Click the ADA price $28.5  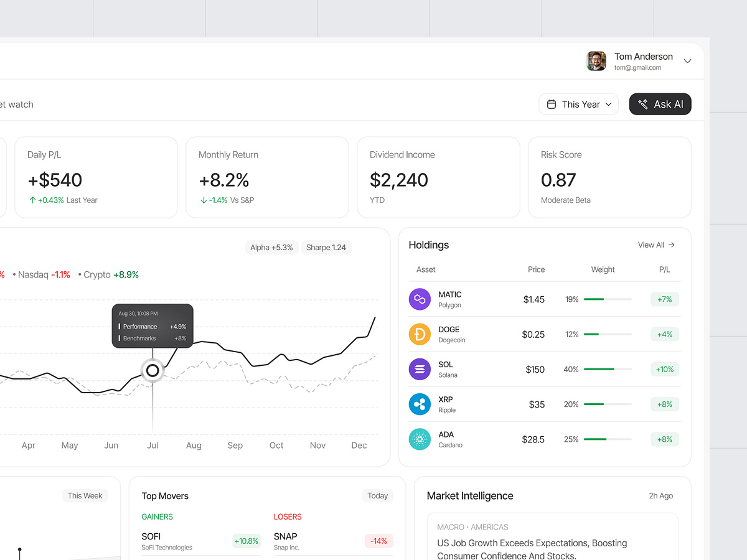[533, 439]
